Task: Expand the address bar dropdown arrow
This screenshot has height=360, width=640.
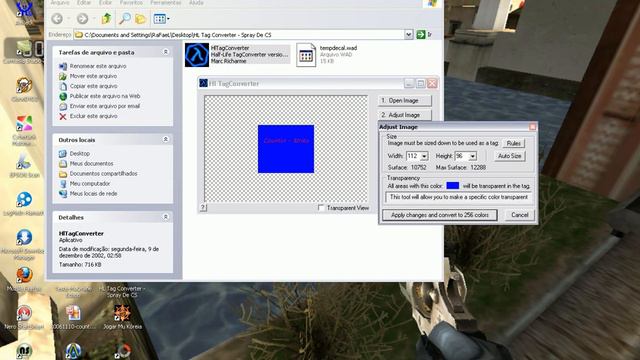Action: (408, 35)
